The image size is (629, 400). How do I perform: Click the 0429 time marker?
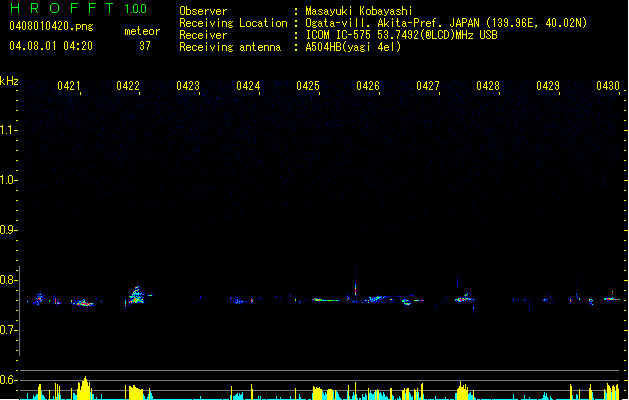click(x=548, y=86)
